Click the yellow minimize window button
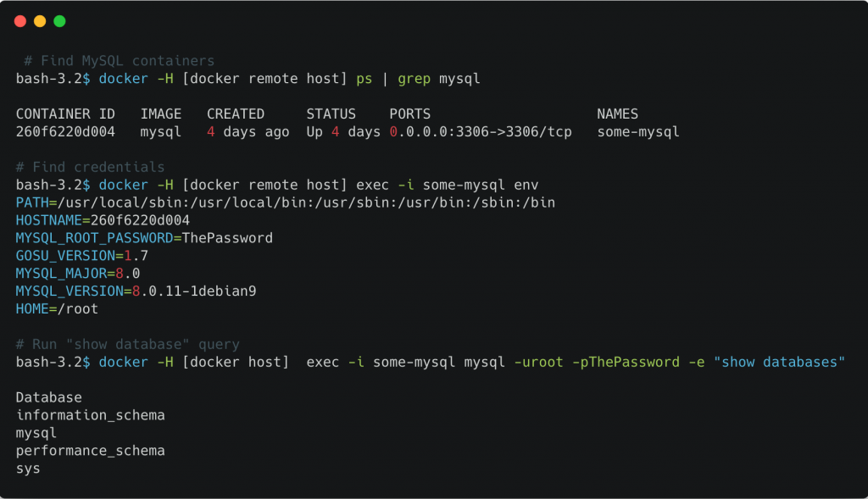Viewport: 868px width, 499px height. [x=40, y=21]
